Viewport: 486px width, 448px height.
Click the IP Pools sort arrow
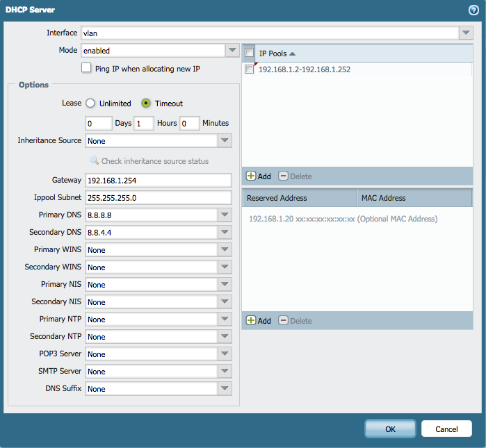[x=292, y=53]
